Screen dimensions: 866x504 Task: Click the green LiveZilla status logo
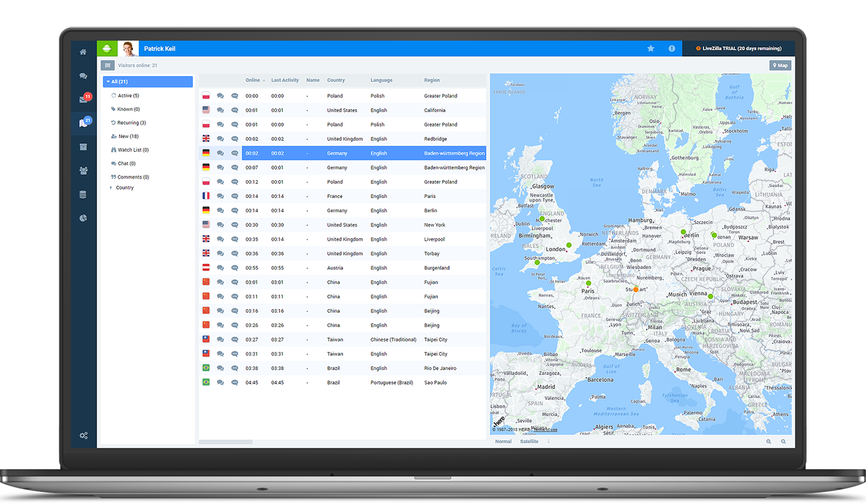(107, 48)
